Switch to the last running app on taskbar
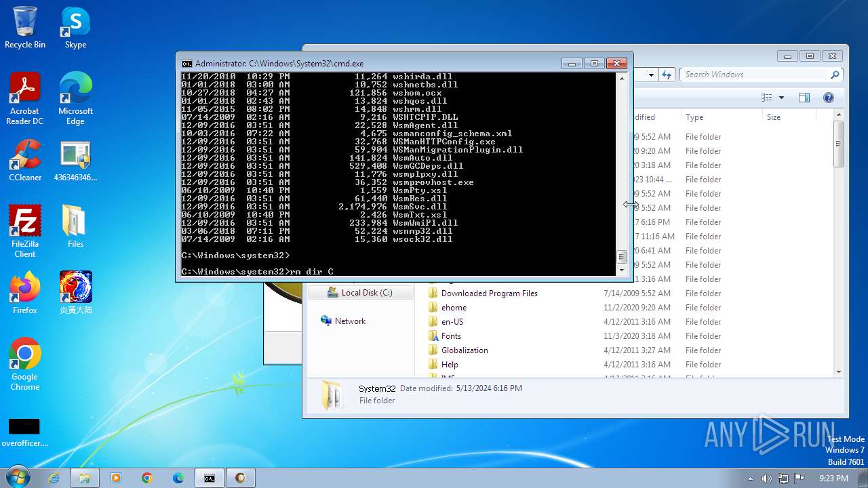This screenshot has width=868, height=488. [x=241, y=478]
